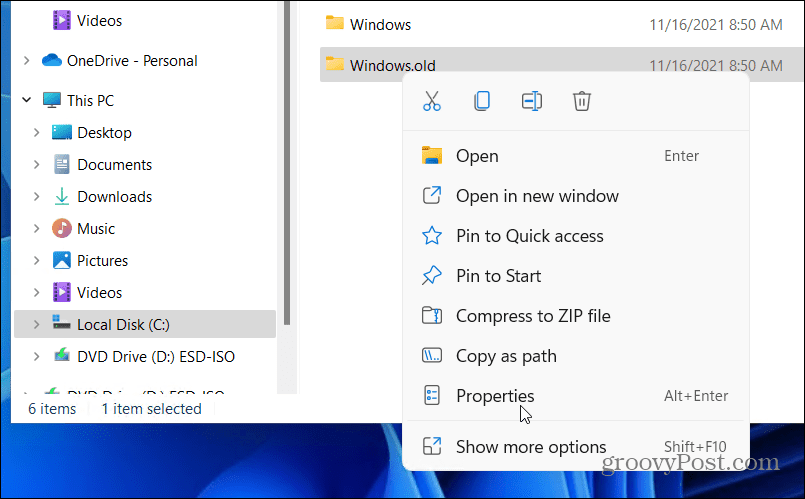Open Show more options entry
The width and height of the screenshot is (805, 499).
(531, 447)
